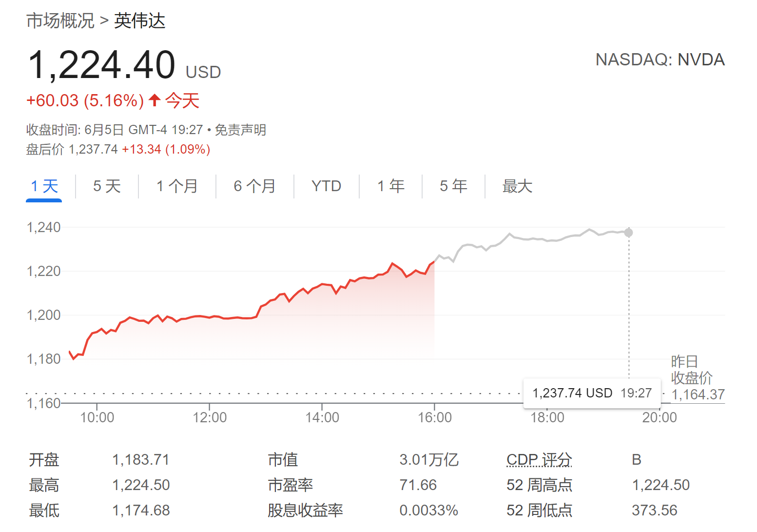Go back to 市场概况 breadcrumb link
This screenshot has height=532, width=757.
60,21
